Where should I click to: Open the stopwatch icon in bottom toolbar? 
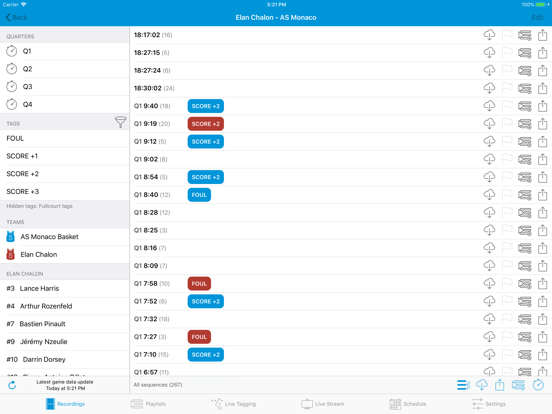(x=538, y=385)
